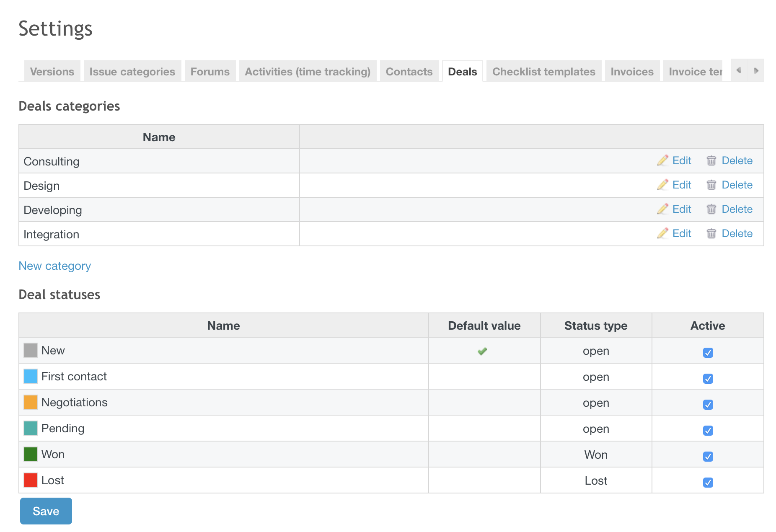Select the pencil Edit icon for Developing
This screenshot has width=776, height=532.
pos(662,209)
